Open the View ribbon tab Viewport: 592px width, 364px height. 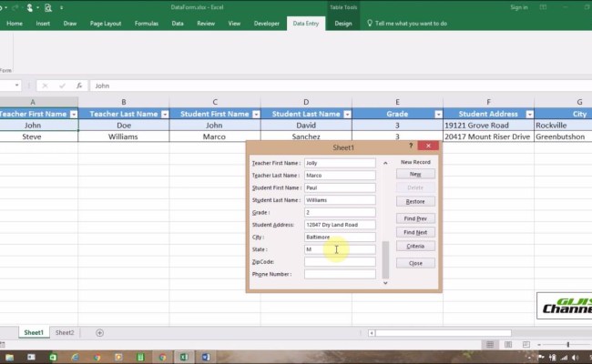pos(234,24)
